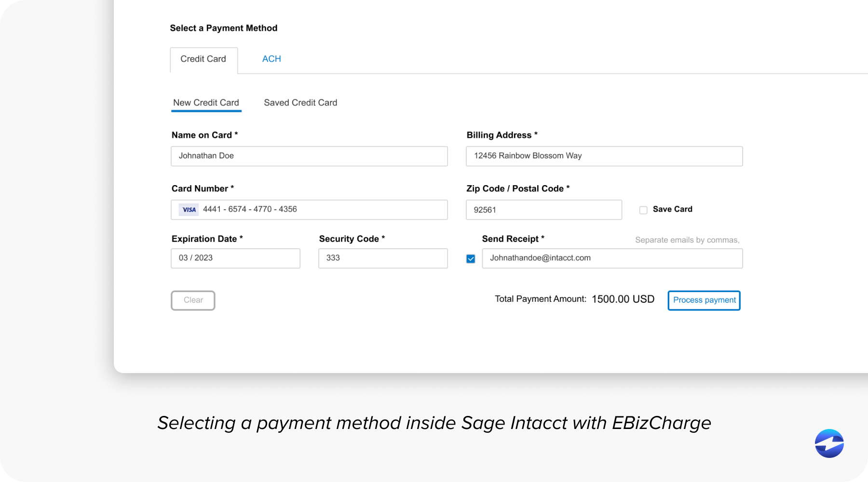This screenshot has width=868, height=482.
Task: Switch to the ACH payment tab
Action: pyautogui.click(x=271, y=59)
